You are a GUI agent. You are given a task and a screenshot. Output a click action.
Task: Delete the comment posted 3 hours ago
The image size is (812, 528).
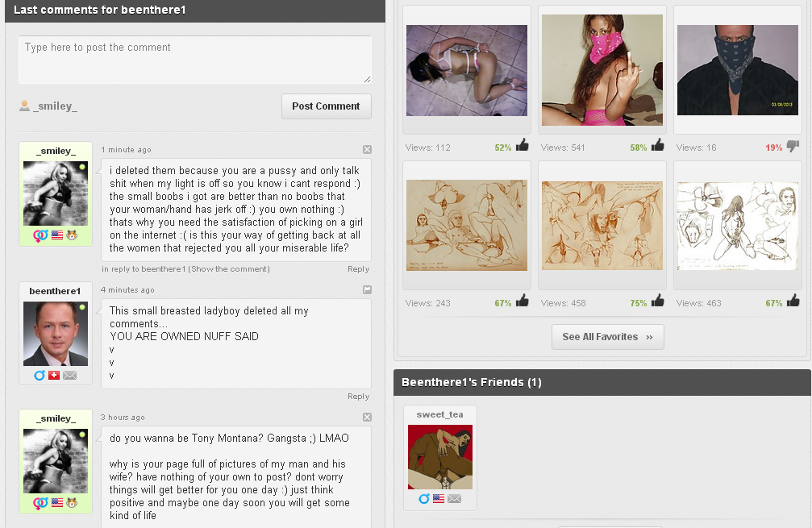pyautogui.click(x=367, y=418)
